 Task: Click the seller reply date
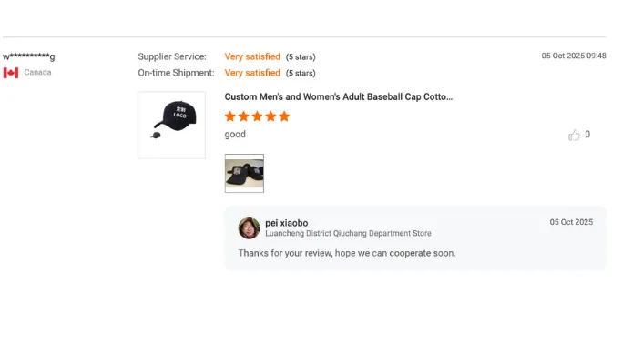click(x=571, y=222)
